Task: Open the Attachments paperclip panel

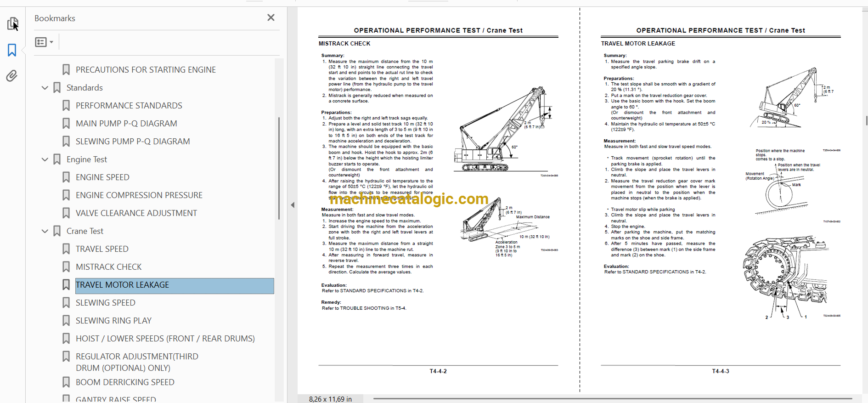Action: tap(12, 75)
